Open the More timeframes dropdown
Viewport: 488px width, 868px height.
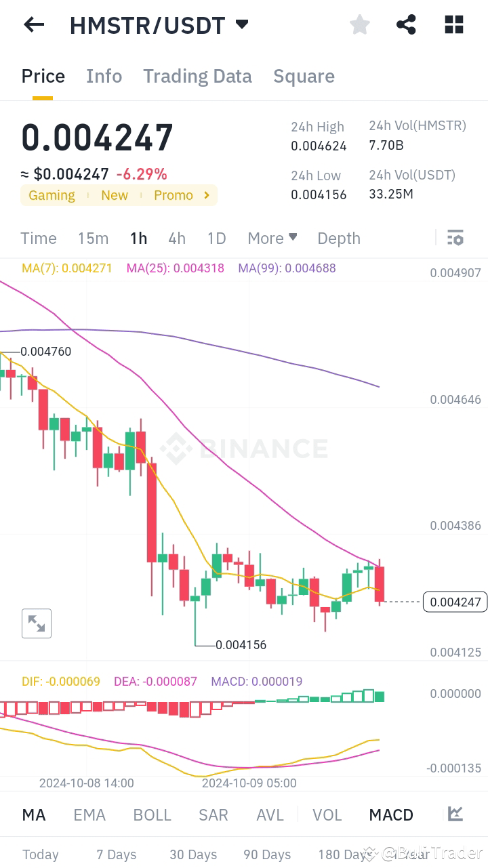[272, 238]
